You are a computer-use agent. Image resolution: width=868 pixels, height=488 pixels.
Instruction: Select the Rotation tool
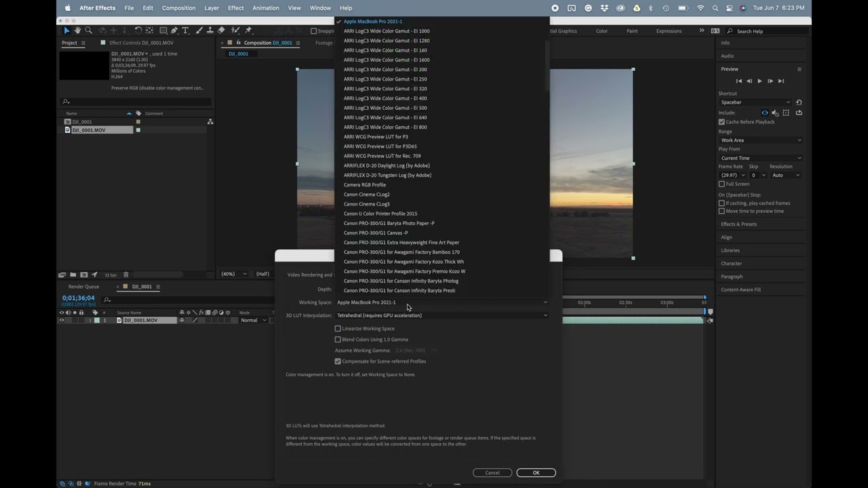[138, 30]
